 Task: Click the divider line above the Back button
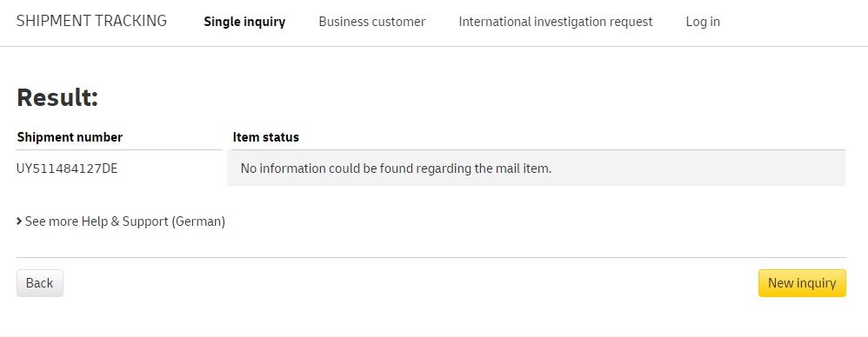[x=431, y=257]
